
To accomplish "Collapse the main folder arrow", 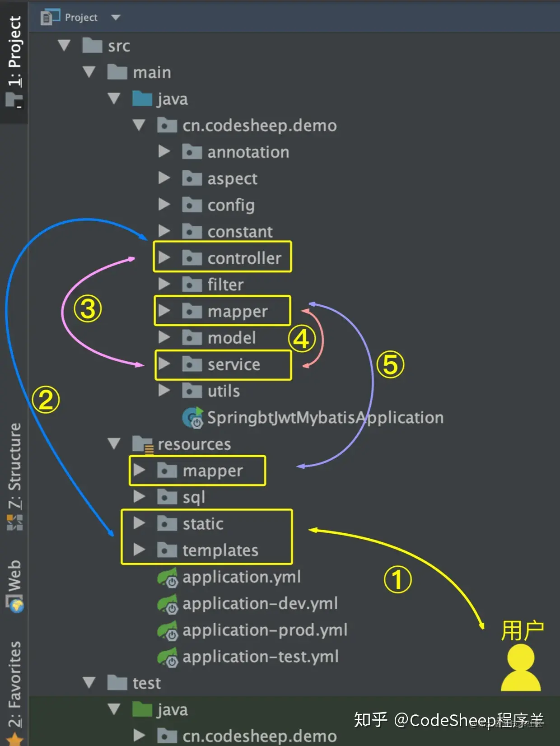I will (89, 72).
